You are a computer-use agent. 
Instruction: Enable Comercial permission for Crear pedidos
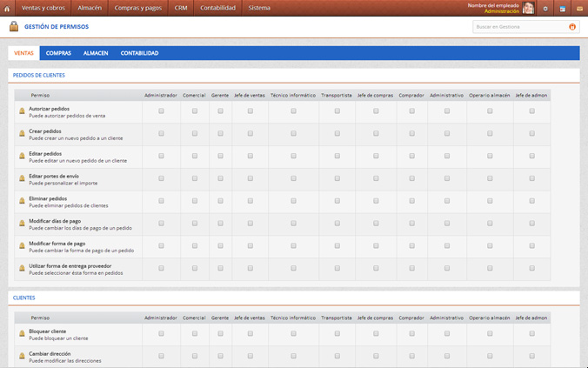[x=195, y=134]
